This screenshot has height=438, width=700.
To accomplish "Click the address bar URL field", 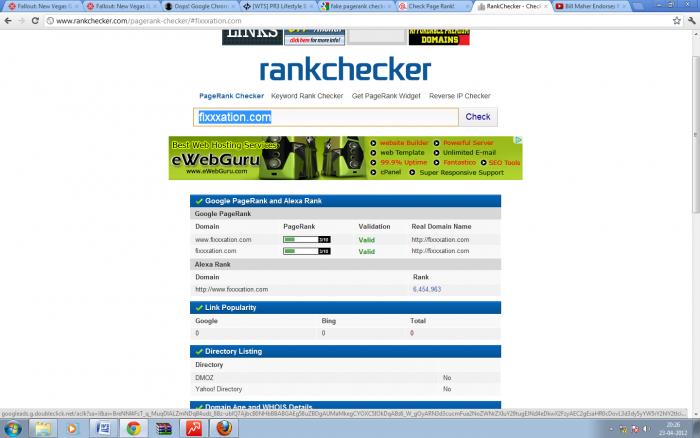I will coord(357,21).
